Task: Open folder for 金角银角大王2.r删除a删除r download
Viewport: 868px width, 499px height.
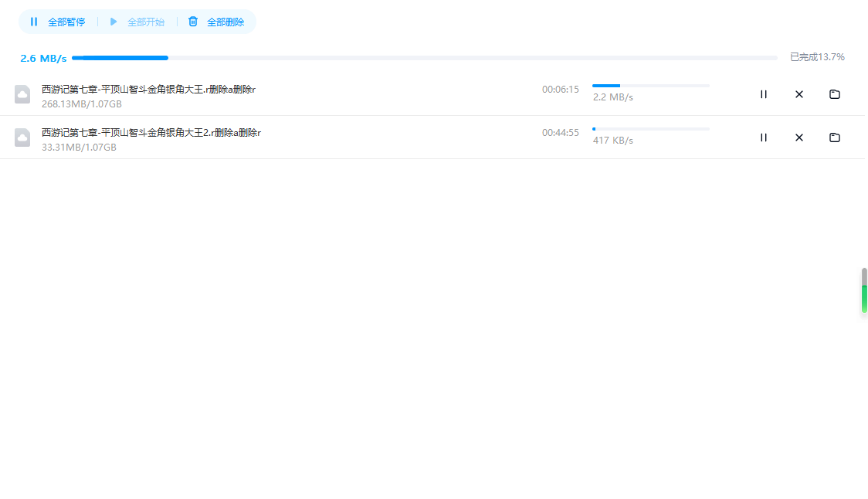Action: pyautogui.click(x=834, y=137)
